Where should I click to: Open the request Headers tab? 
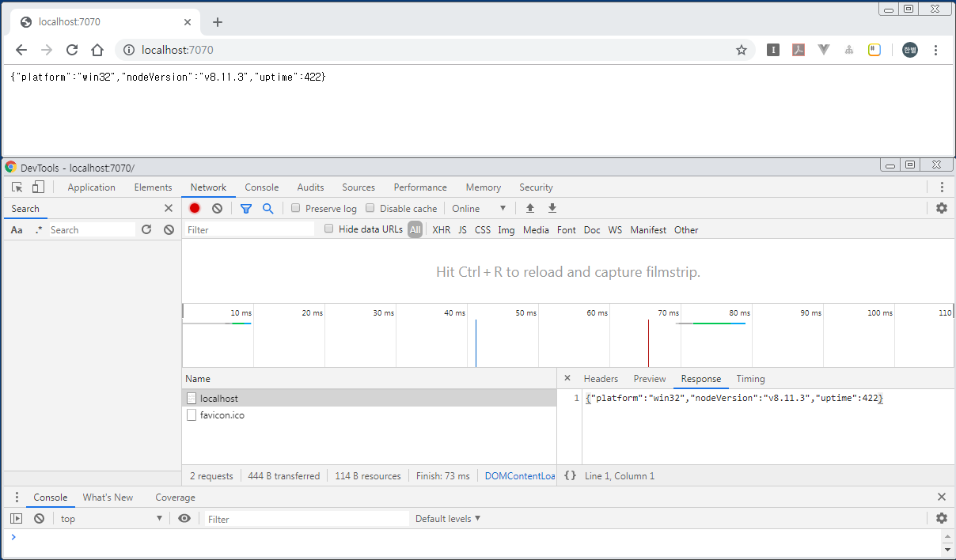[601, 379]
